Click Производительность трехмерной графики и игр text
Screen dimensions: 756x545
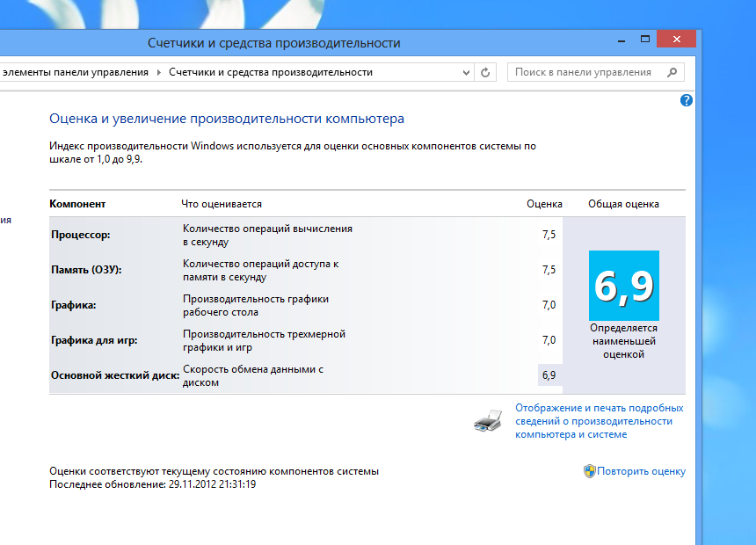tap(264, 340)
